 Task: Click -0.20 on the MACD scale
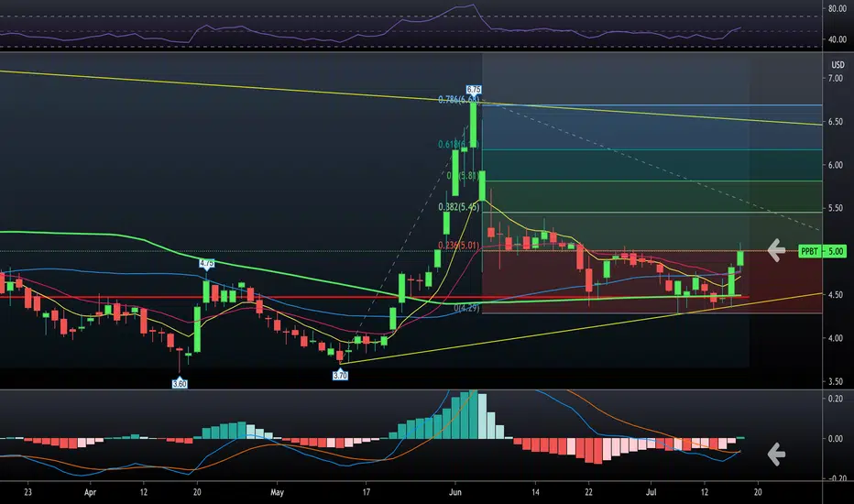[836, 478]
